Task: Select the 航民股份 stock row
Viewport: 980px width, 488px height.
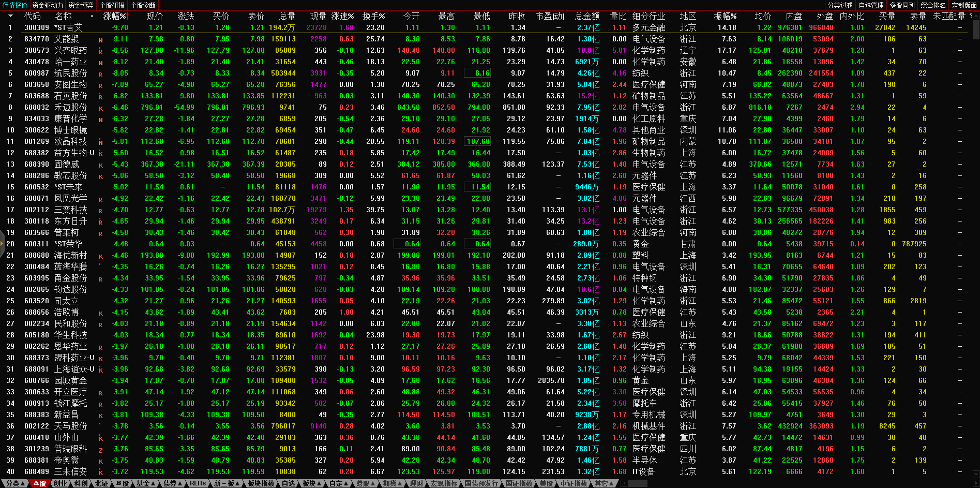Action: pyautogui.click(x=71, y=73)
